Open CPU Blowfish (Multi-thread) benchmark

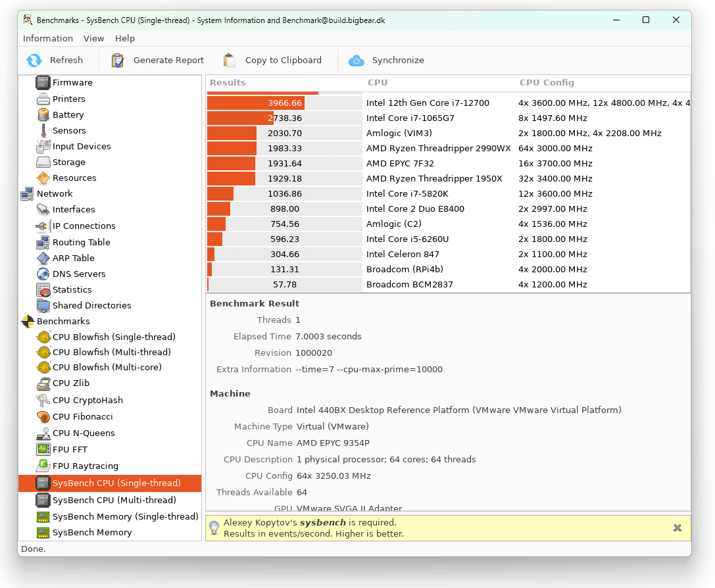pos(111,352)
